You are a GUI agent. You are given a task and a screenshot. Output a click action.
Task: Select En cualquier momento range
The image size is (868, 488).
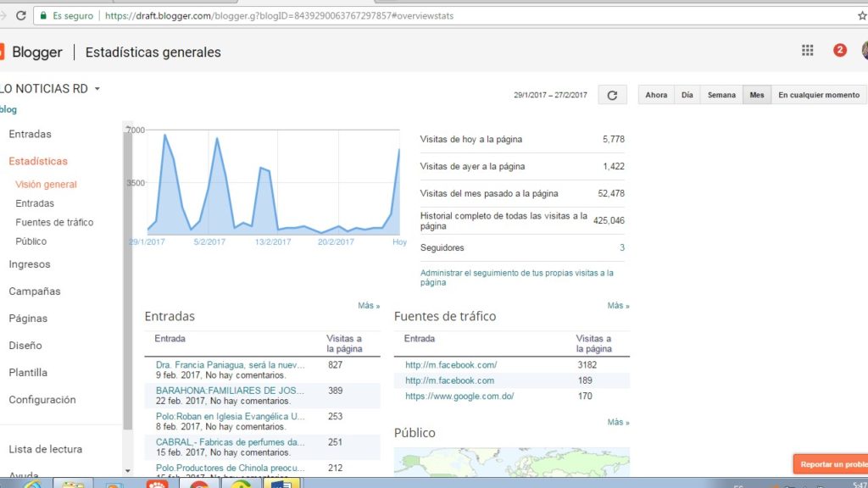click(818, 95)
